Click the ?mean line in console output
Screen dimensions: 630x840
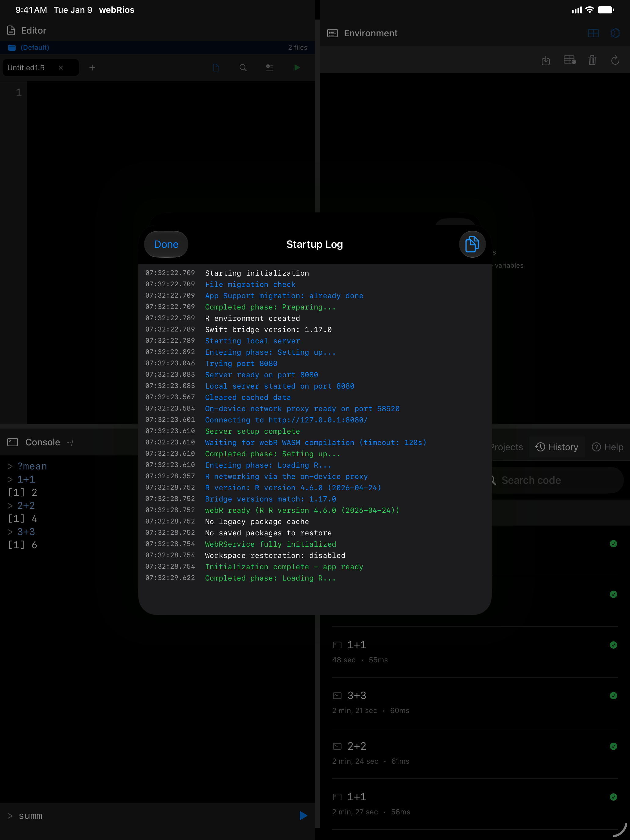click(x=28, y=466)
